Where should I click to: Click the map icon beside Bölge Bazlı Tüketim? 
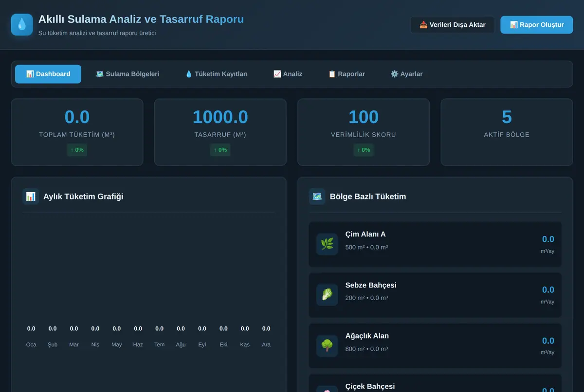click(317, 196)
